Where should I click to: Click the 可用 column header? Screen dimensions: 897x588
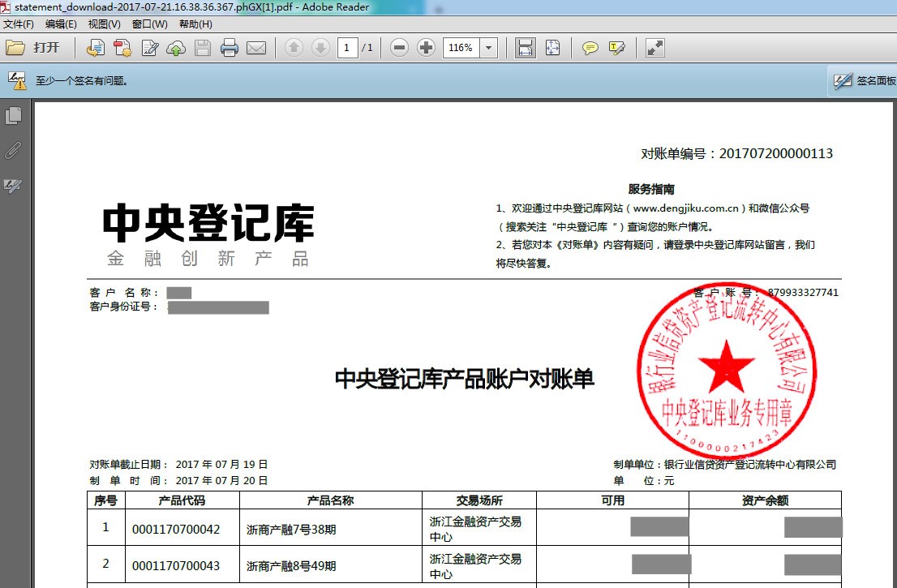(612, 500)
